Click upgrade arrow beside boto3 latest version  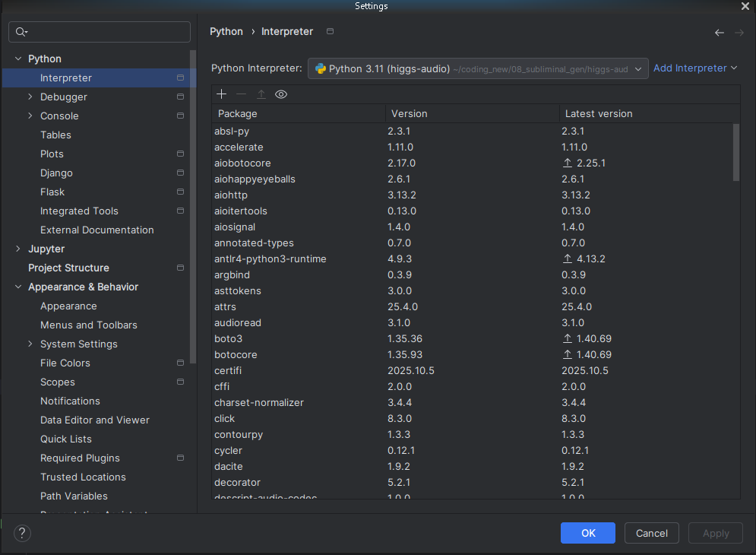click(x=567, y=339)
